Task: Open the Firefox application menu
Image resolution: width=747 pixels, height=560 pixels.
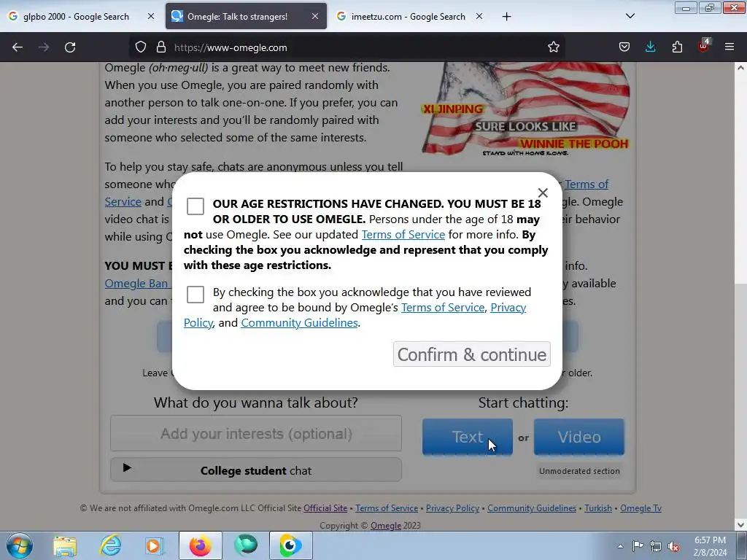Action: [x=729, y=47]
